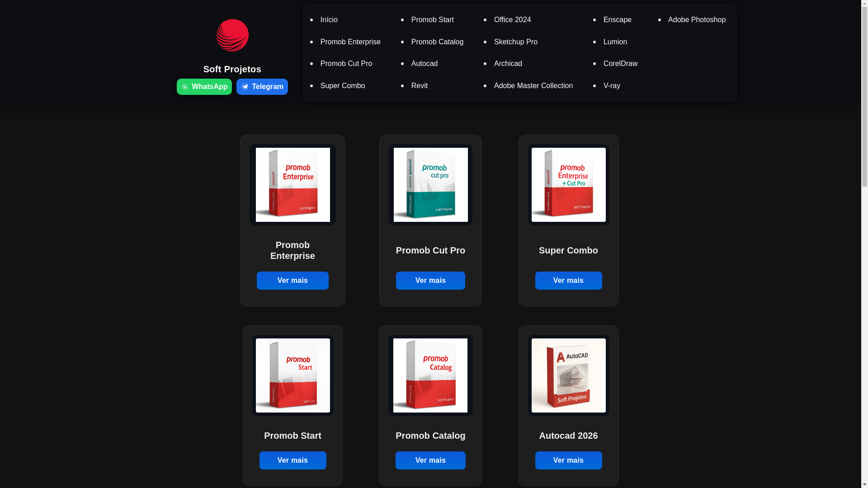Click Promob Cut Pro card title
The width and height of the screenshot is (868, 488).
430,250
